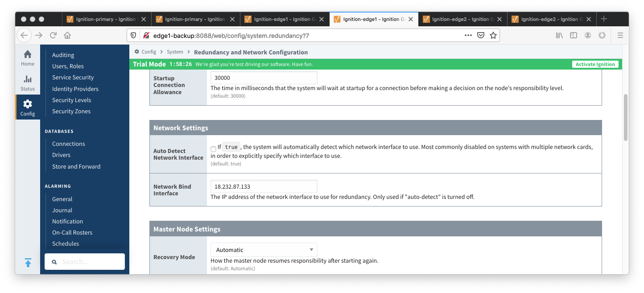Click the Activate Ignition button
The height and width of the screenshot is (293, 644).
point(595,64)
